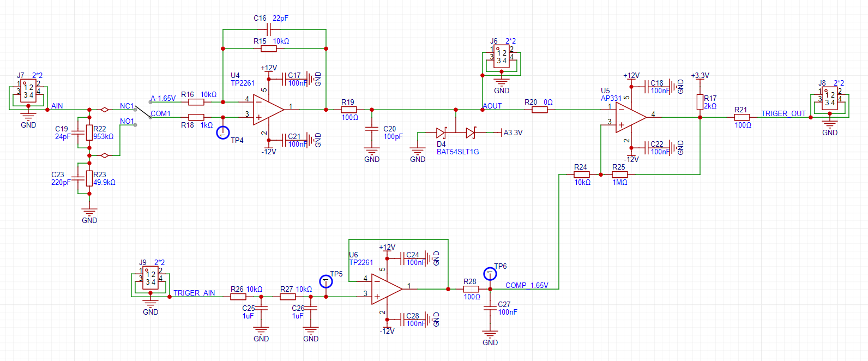This screenshot has height=361, width=868.
Task: Click the J7 2*2 connector symbol
Action: click(28, 91)
